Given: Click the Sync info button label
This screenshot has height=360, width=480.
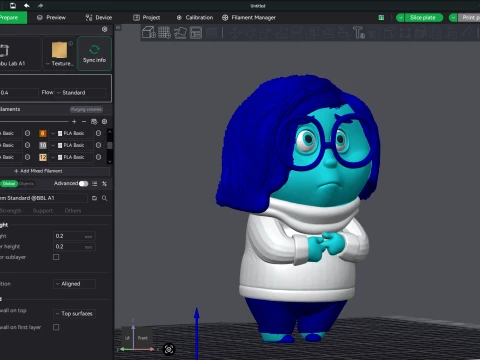Looking at the screenshot, I should click(94, 60).
